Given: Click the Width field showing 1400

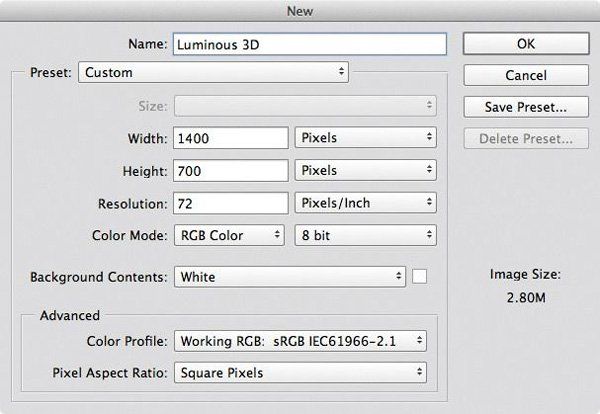Looking at the screenshot, I should coord(231,138).
